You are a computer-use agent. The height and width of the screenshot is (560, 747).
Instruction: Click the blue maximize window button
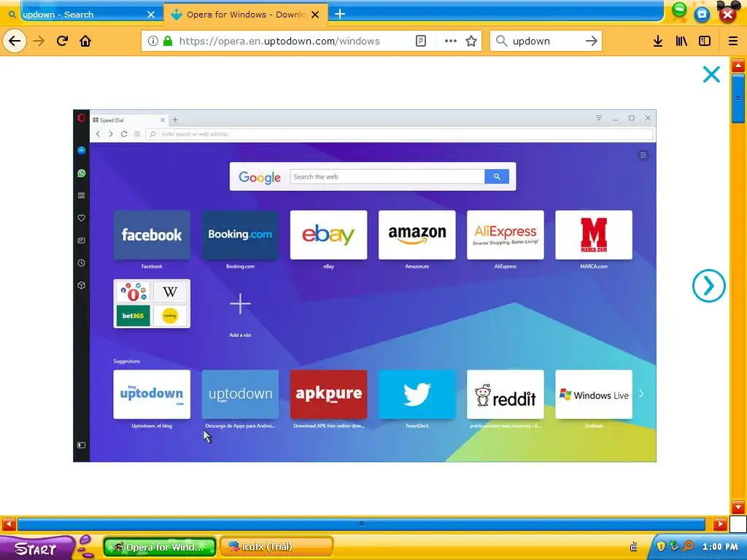(702, 15)
